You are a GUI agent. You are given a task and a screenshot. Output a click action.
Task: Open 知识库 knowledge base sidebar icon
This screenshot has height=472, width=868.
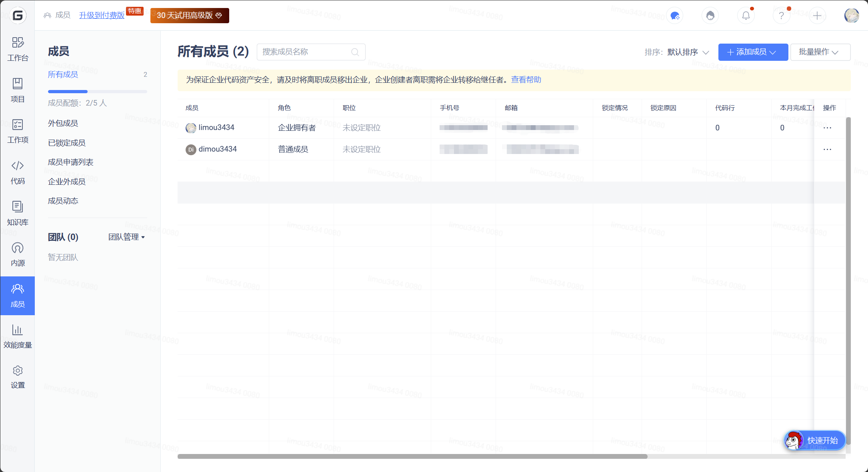tap(18, 214)
